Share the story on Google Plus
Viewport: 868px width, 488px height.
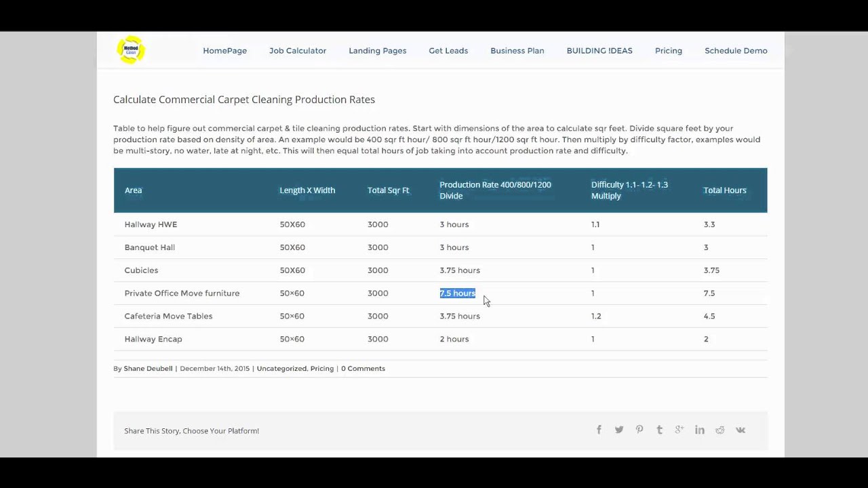tap(679, 430)
